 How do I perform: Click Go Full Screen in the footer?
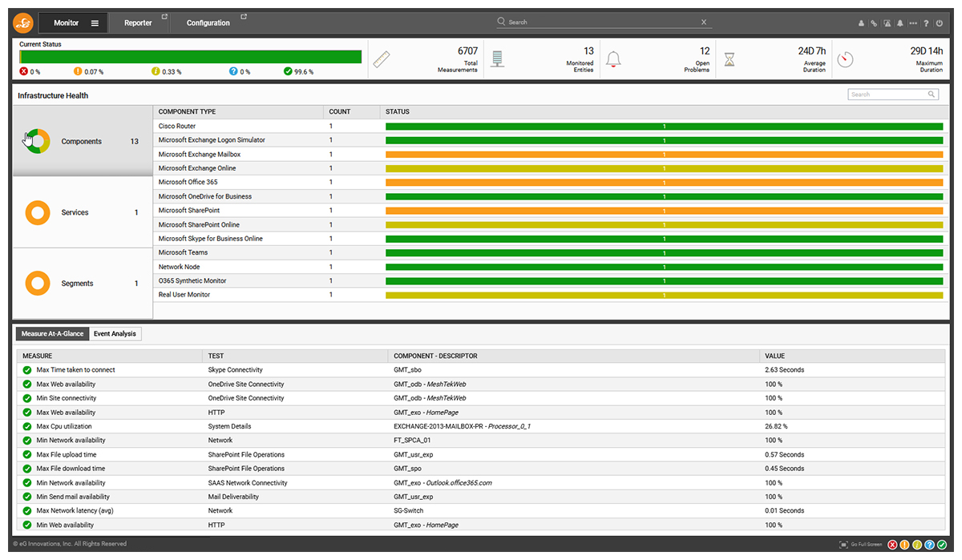pos(860,545)
